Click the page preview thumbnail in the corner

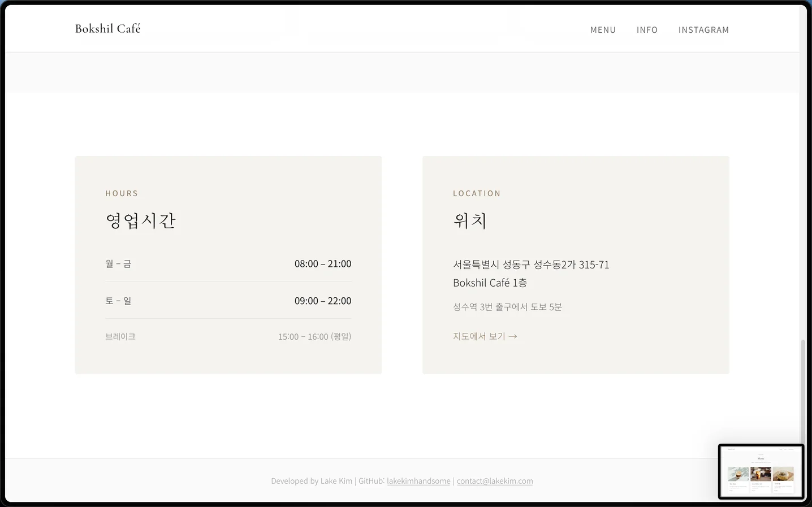[x=761, y=472]
